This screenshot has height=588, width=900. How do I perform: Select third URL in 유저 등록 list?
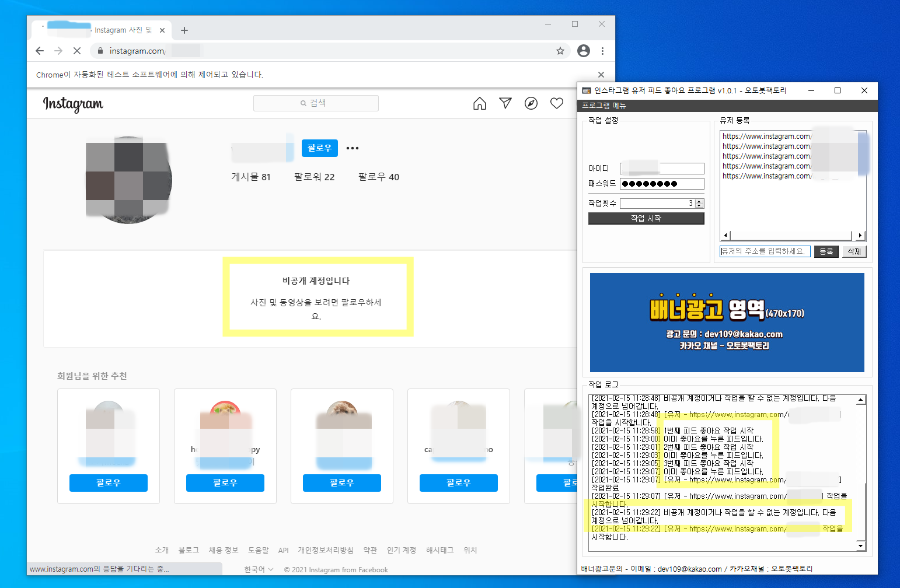pyautogui.click(x=792, y=156)
